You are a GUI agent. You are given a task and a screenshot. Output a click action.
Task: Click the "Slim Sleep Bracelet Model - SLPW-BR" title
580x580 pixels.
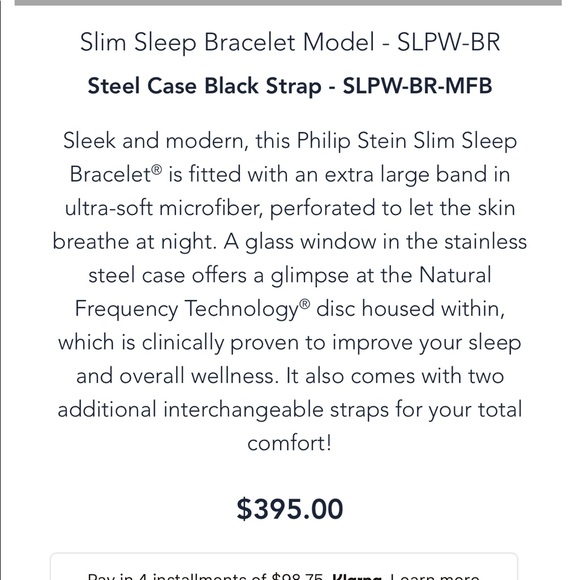click(290, 42)
